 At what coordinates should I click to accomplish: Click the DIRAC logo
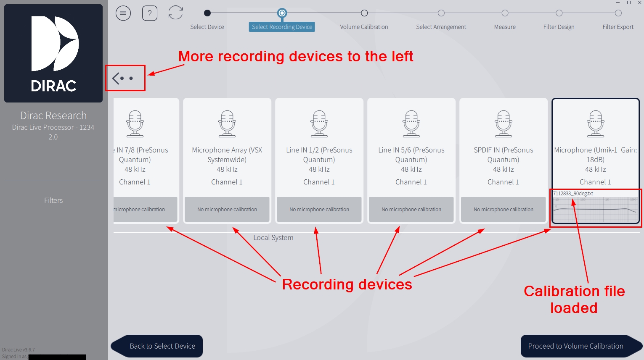(53, 53)
